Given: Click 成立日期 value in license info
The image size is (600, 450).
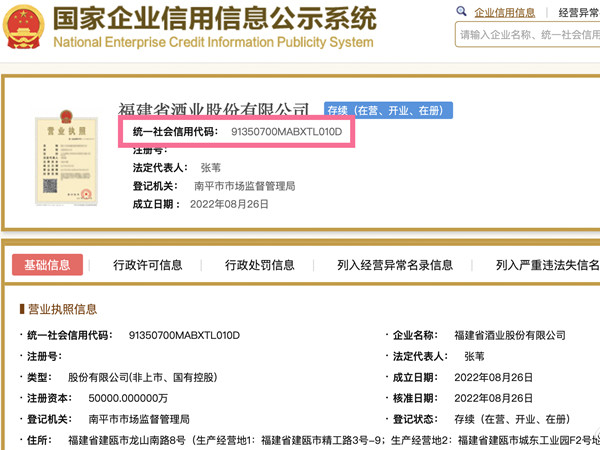Looking at the screenshot, I should point(493,377).
